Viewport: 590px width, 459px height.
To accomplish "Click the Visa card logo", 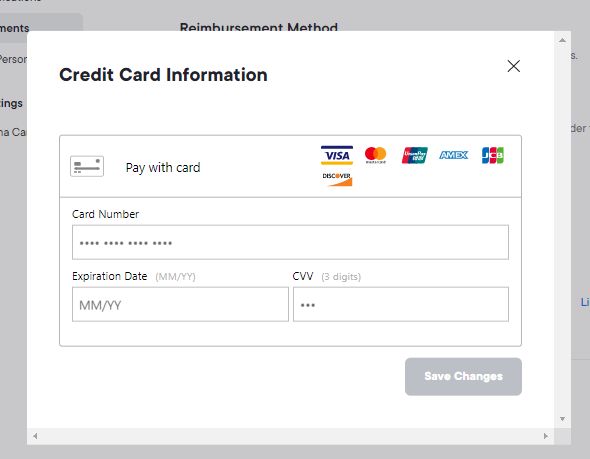I will pos(337,155).
